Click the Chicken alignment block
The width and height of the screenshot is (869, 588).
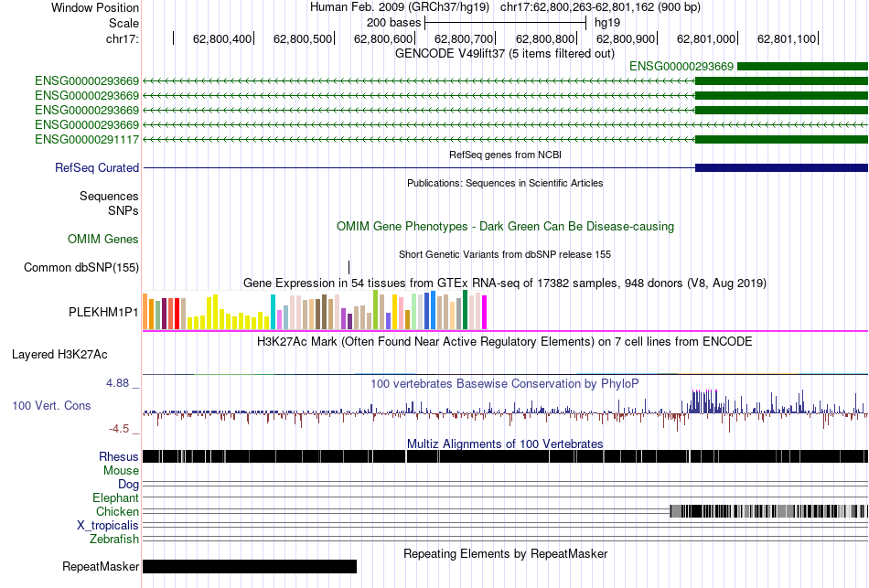click(768, 511)
